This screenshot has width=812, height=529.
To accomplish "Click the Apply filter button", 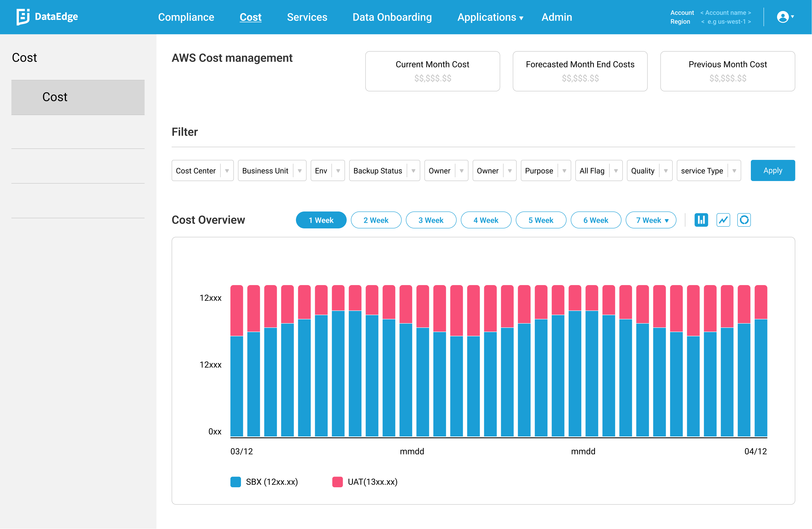I will pyautogui.click(x=773, y=170).
